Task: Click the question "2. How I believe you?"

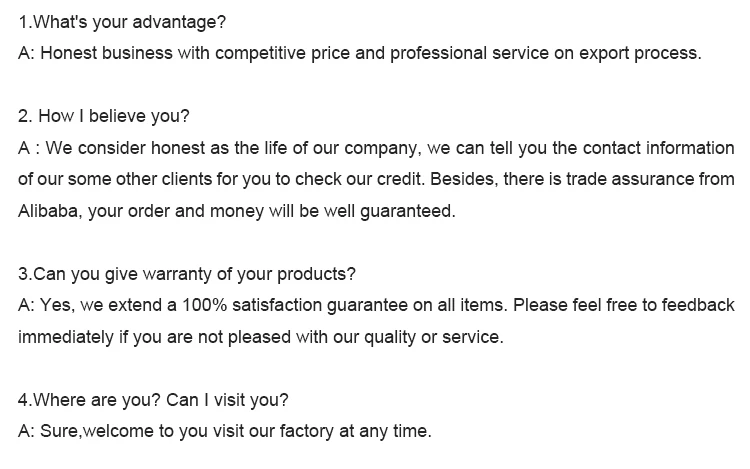Action: point(104,116)
